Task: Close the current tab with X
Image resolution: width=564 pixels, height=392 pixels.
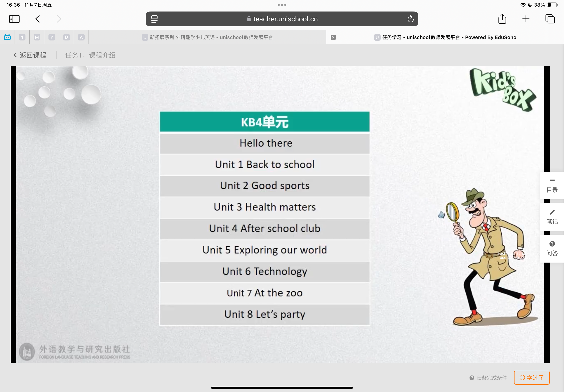Action: click(x=333, y=37)
